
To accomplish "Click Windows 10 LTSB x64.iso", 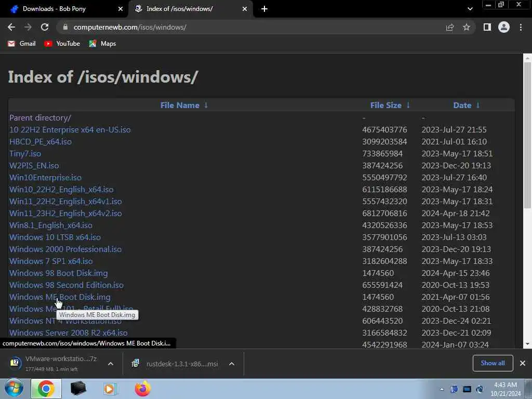I will (x=55, y=237).
